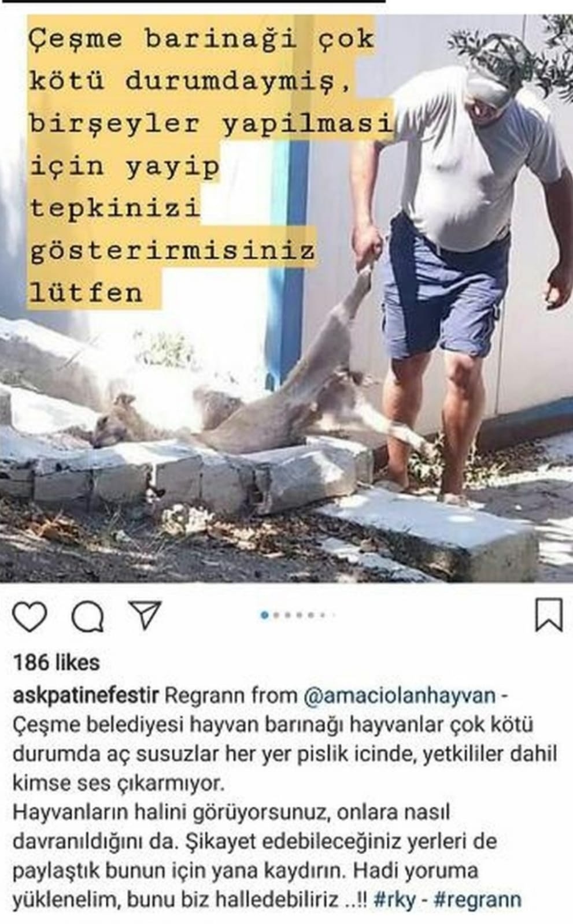This screenshot has height=924, width=573.
Task: Tap the 'lütfen' highlighted word
Action: (86, 293)
